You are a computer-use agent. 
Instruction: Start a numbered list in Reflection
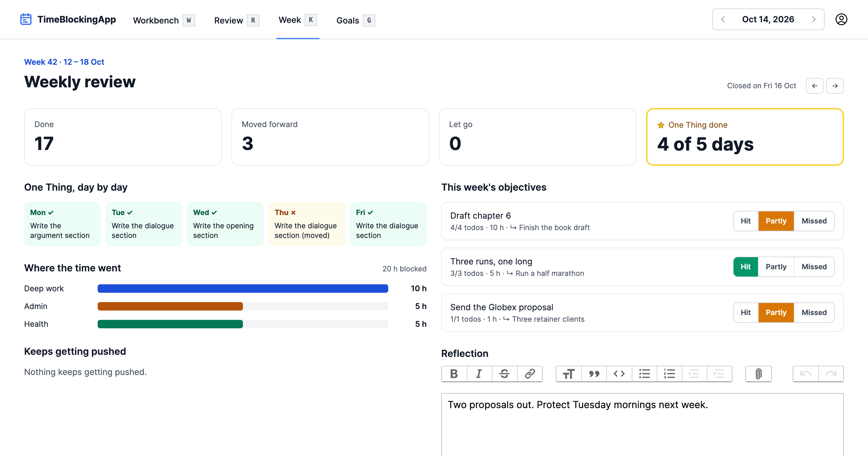click(669, 373)
